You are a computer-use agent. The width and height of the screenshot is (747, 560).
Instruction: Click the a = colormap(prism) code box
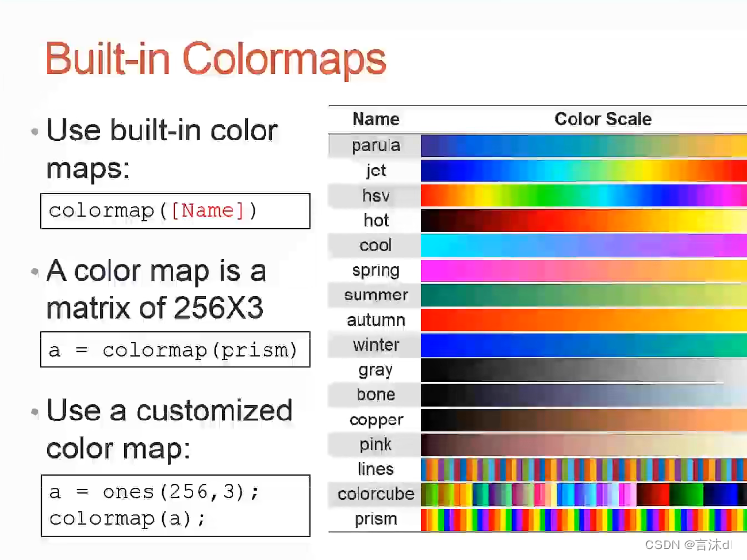coord(174,350)
